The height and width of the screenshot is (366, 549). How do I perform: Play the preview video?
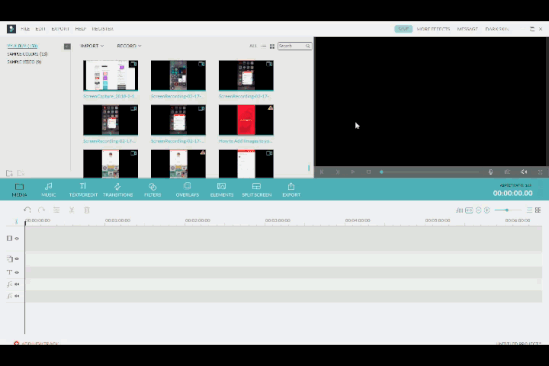click(x=353, y=172)
